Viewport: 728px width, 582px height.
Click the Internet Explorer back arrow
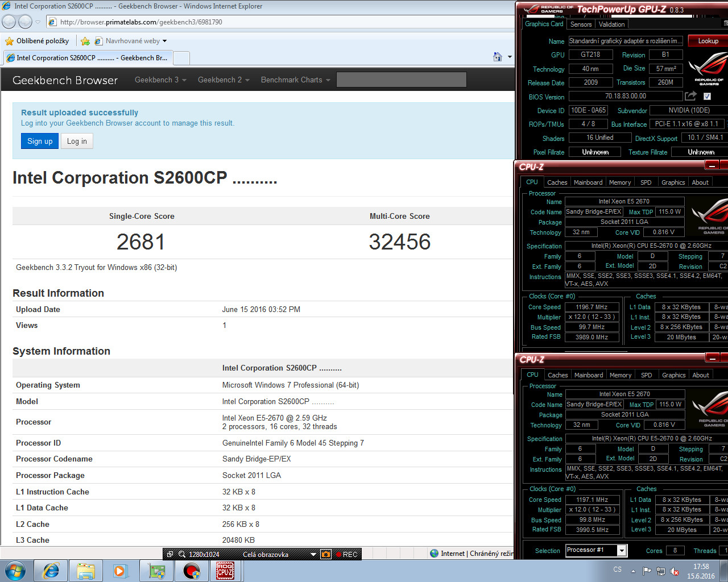(x=9, y=22)
